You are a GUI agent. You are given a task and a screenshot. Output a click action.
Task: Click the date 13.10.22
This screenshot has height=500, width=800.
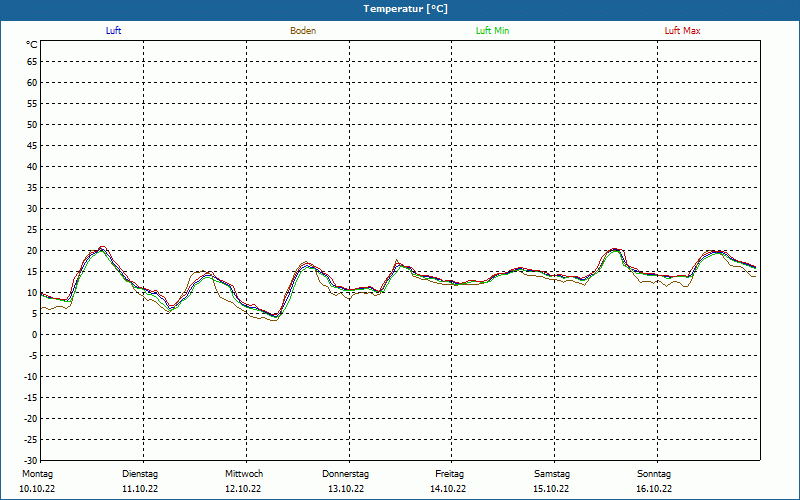pyautogui.click(x=346, y=489)
